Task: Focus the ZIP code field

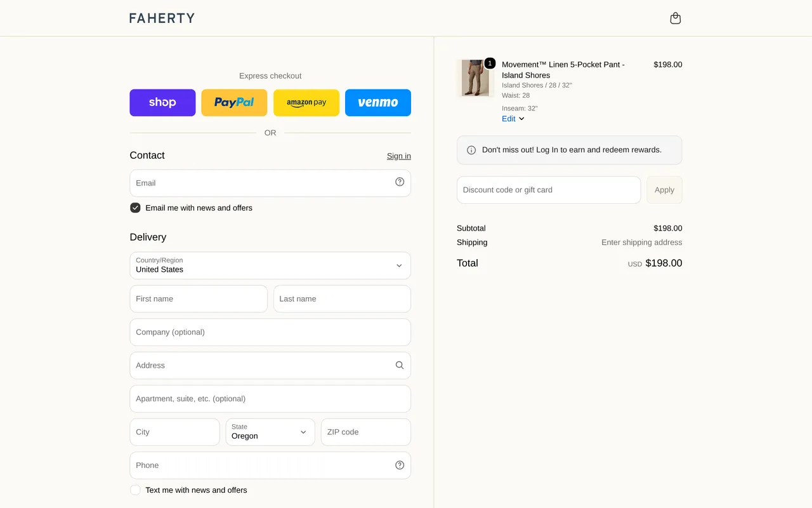Action: tap(366, 432)
